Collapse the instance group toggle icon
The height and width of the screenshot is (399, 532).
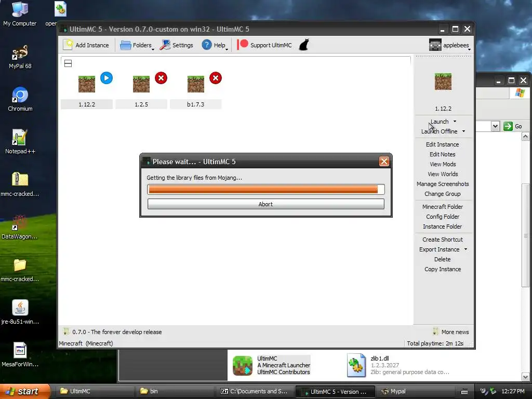[68, 63]
